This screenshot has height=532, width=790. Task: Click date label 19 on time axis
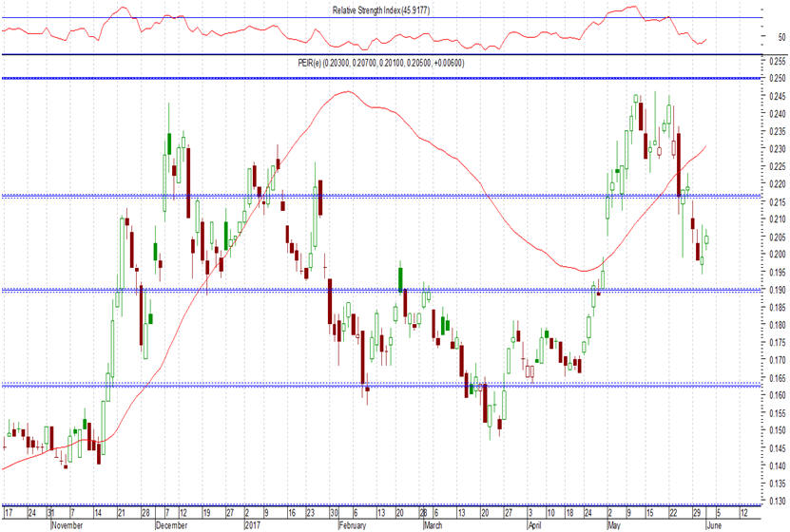pyautogui.click(x=206, y=513)
